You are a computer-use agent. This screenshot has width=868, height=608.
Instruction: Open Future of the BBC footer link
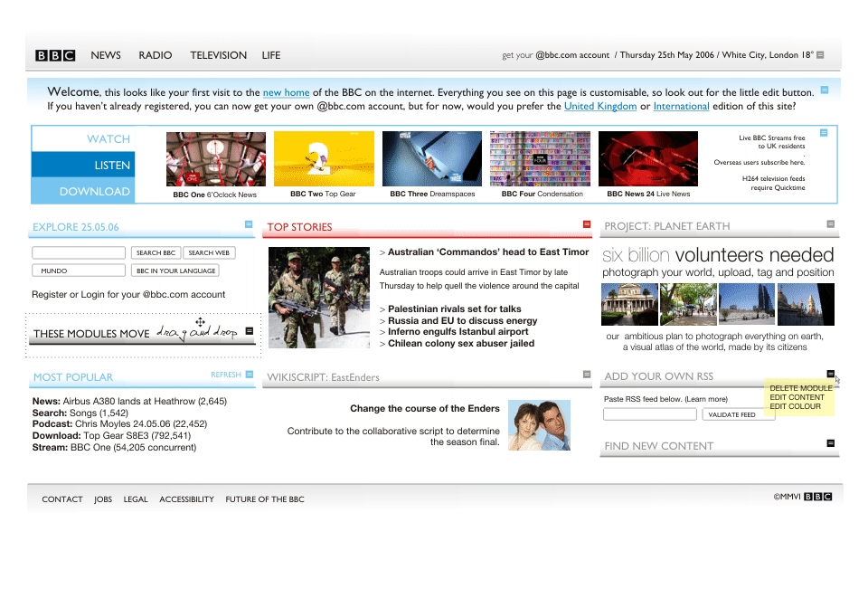[265, 499]
